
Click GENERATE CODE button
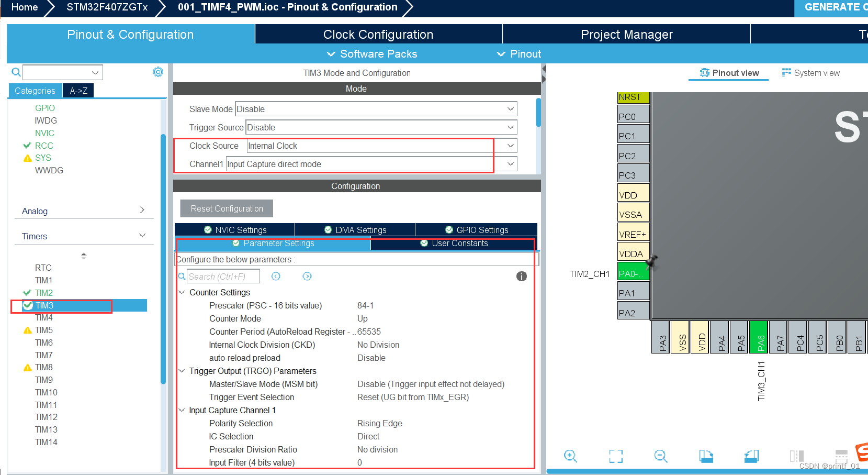(832, 7)
